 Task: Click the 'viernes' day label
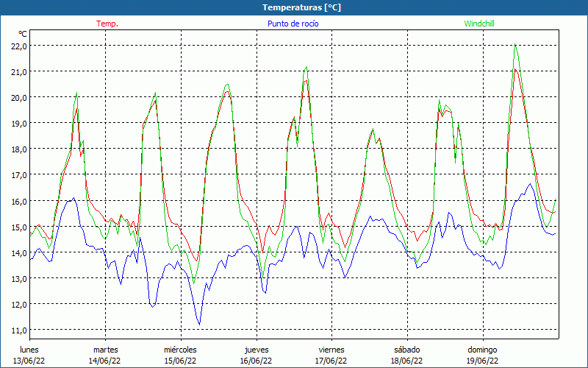point(331,350)
